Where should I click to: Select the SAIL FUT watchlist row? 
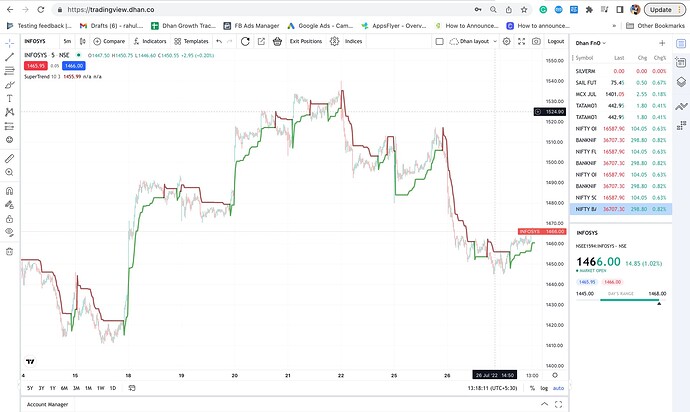(x=620, y=82)
